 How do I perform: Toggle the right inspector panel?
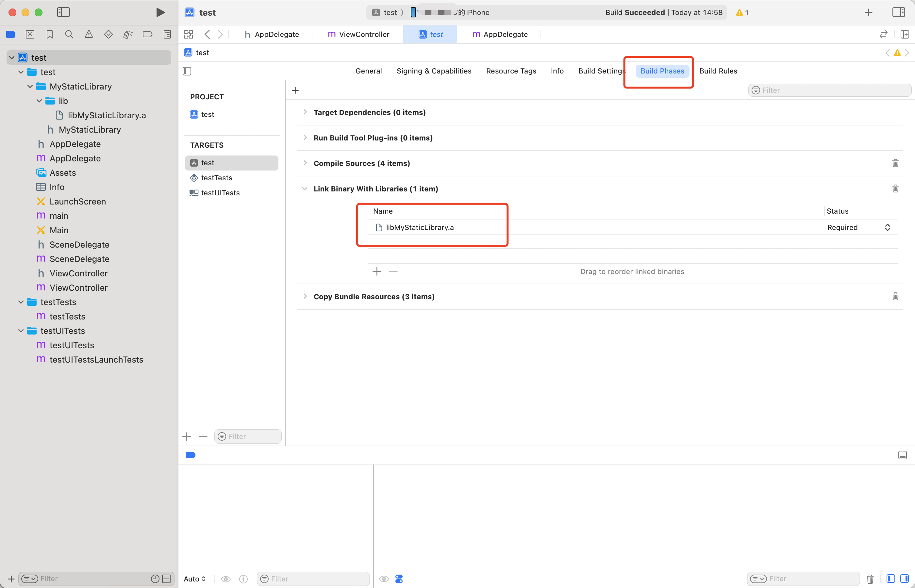coord(898,12)
